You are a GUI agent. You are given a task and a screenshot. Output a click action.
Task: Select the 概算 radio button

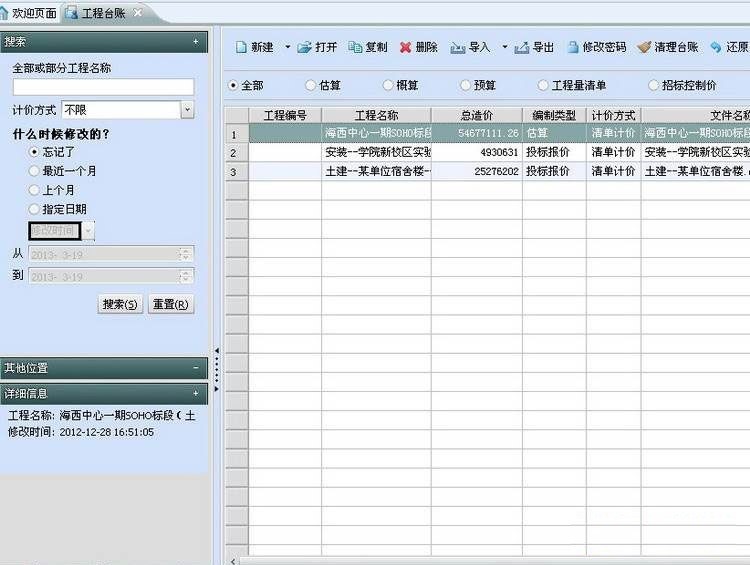click(388, 86)
